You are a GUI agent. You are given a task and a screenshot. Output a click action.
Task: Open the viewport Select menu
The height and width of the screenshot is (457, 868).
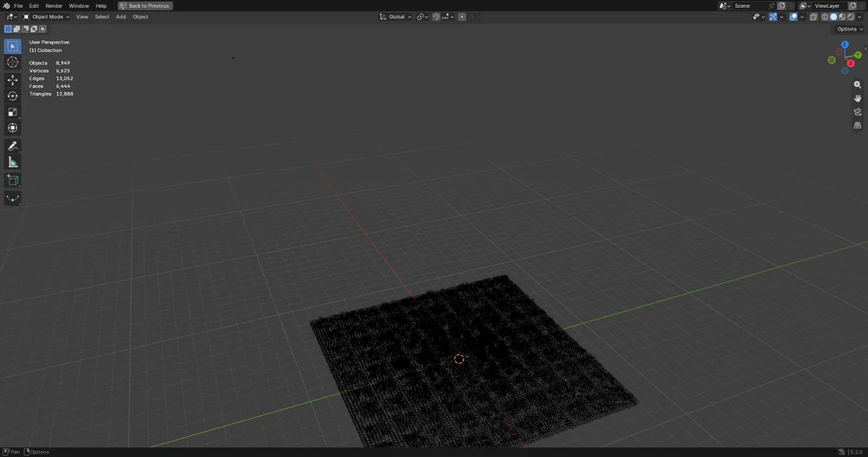[102, 17]
